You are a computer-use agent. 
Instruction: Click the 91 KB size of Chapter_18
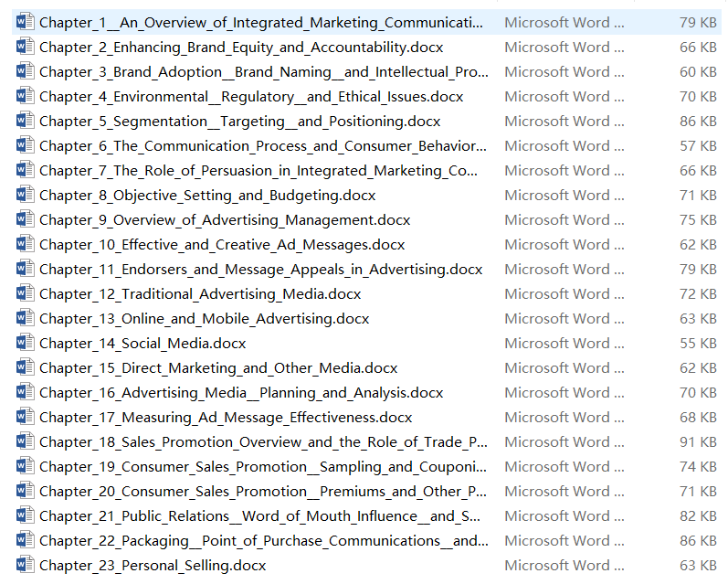pos(698,441)
